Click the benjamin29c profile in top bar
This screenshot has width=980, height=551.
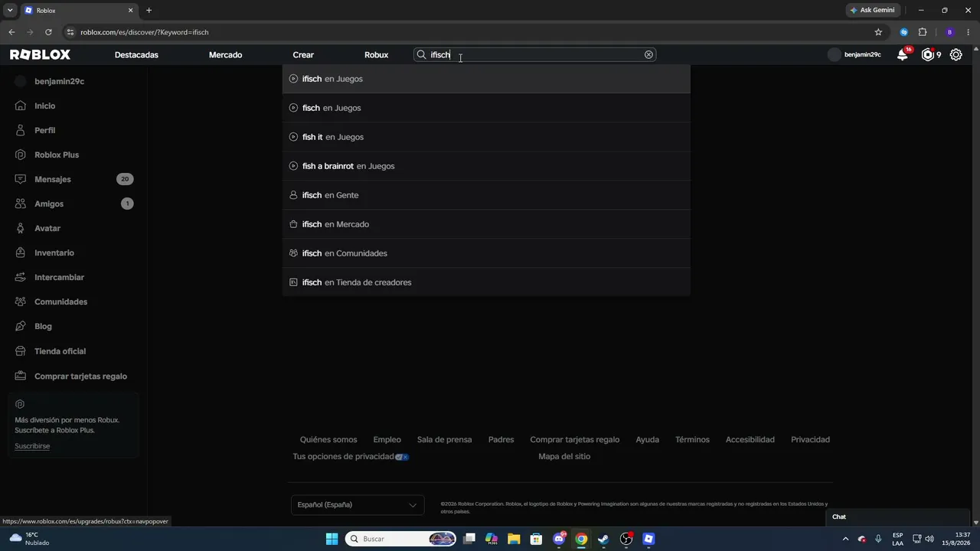pos(854,55)
